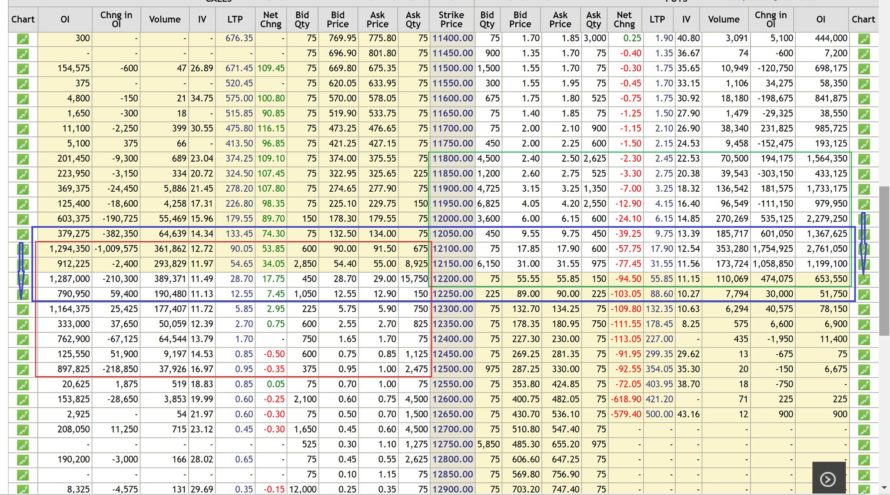Open puts chart icon for 11400.00 strike

[863, 39]
